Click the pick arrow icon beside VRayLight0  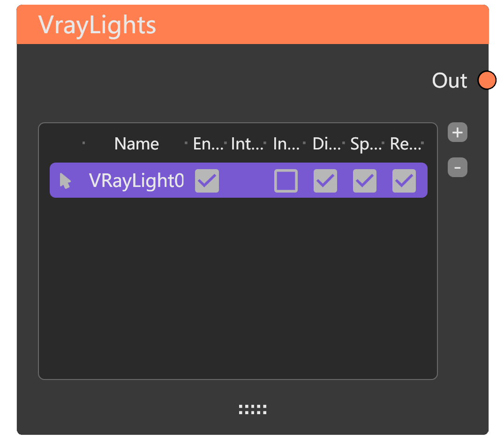tap(66, 181)
